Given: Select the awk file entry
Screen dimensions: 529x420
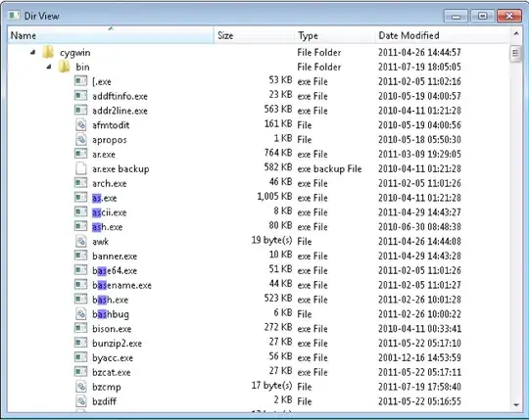Looking at the screenshot, I should [100, 242].
